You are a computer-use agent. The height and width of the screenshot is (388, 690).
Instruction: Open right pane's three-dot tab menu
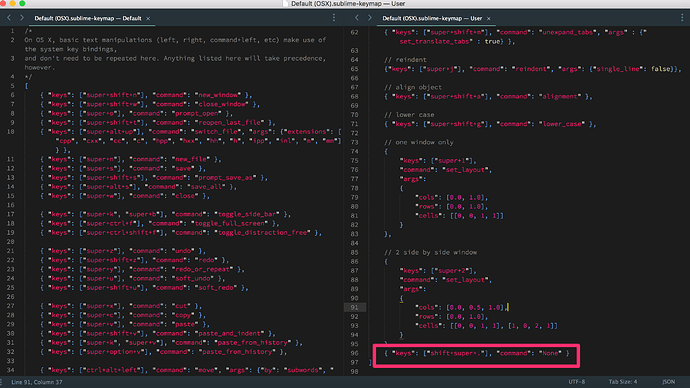pyautogui.click(x=682, y=18)
